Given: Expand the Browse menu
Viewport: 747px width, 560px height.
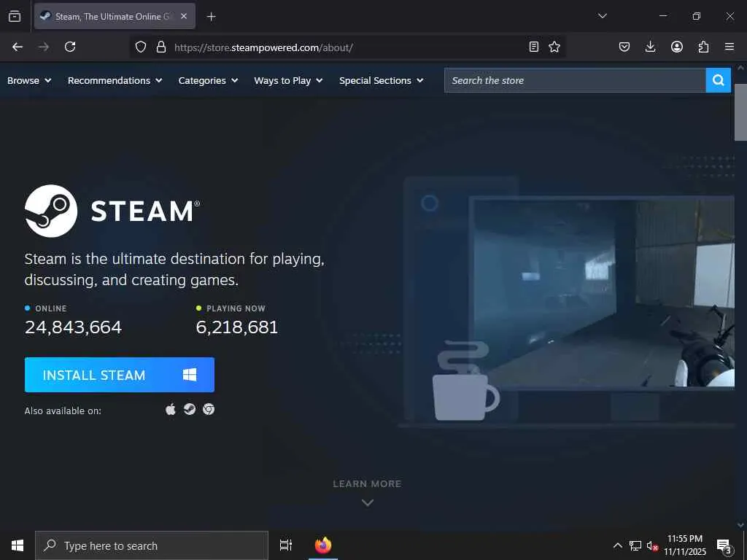Looking at the screenshot, I should [29, 80].
